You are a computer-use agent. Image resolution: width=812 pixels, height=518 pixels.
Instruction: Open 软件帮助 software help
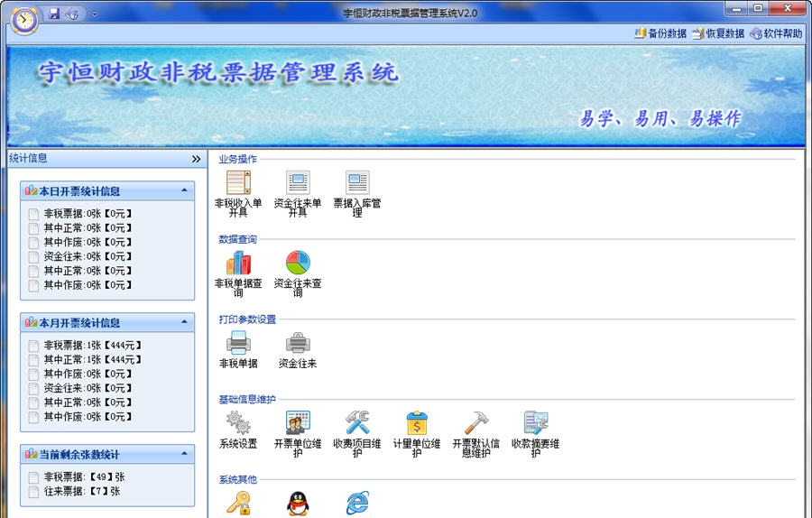pos(776,33)
